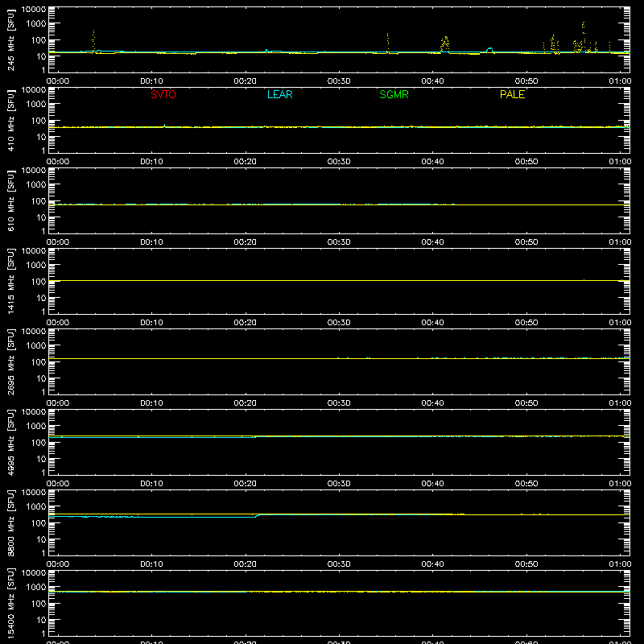Click the 00:50 tick label below the 1415 MHz plot
The width and height of the screenshot is (644, 644).
(x=526, y=323)
